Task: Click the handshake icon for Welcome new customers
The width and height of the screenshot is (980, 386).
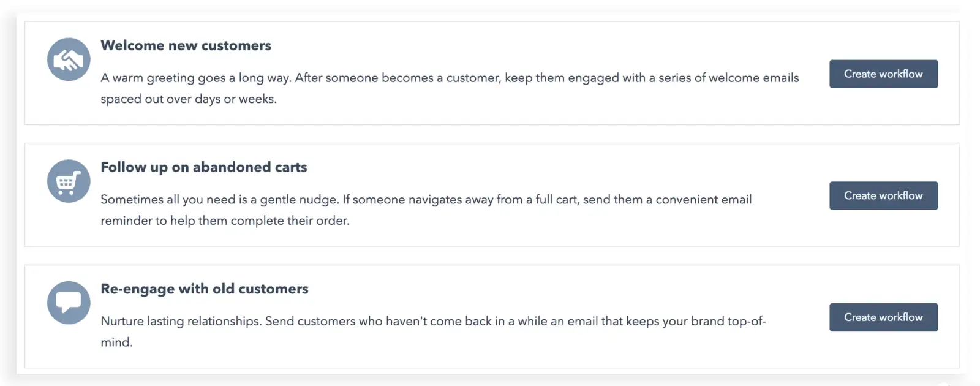Action: (69, 59)
